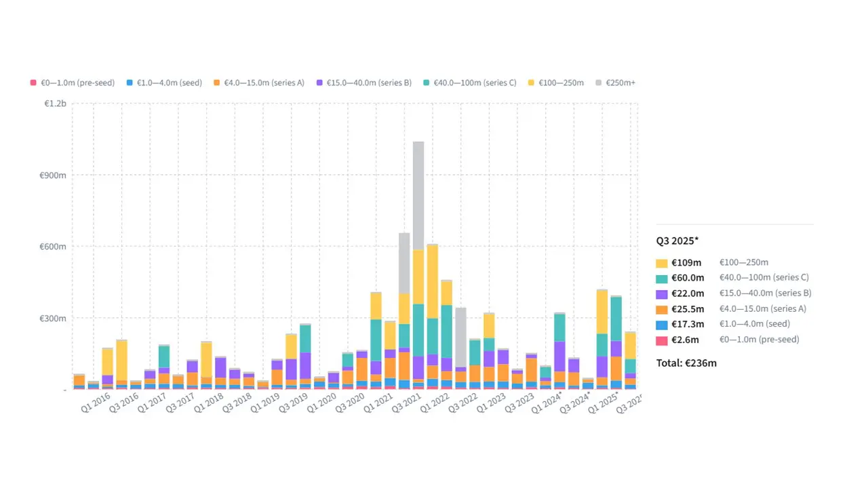The image size is (868, 488).
Task: Click the Q3 2025* tooltip heading
Action: point(677,241)
